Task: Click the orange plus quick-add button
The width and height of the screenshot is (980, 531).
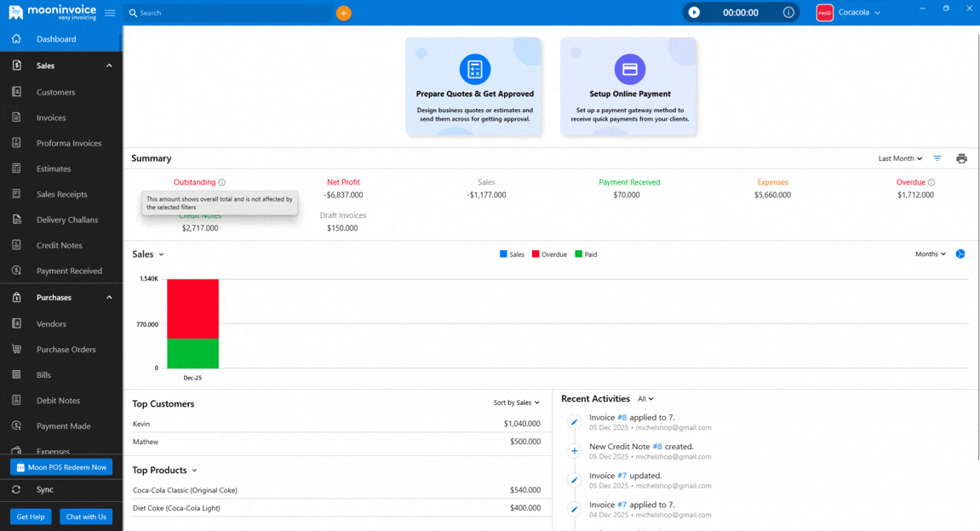Action: [x=343, y=13]
